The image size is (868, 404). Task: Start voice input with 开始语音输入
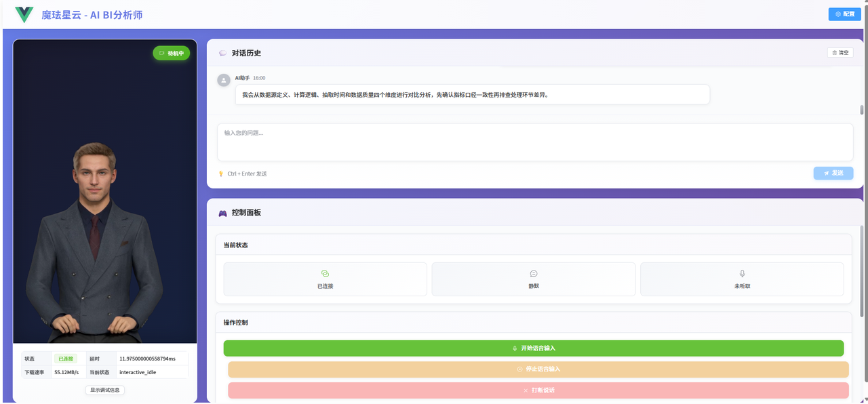point(534,348)
